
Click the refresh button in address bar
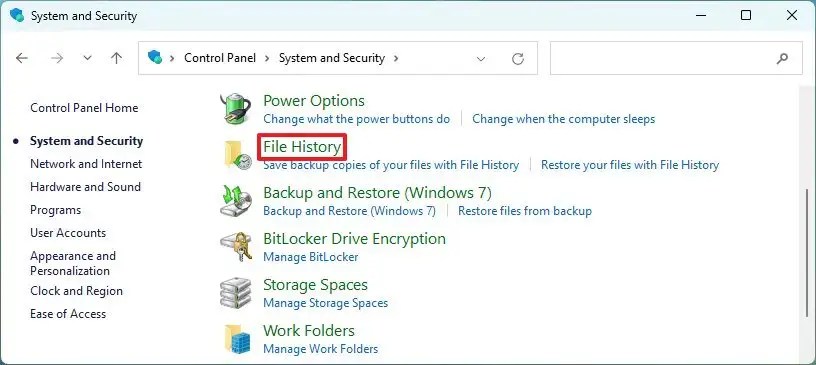click(517, 59)
